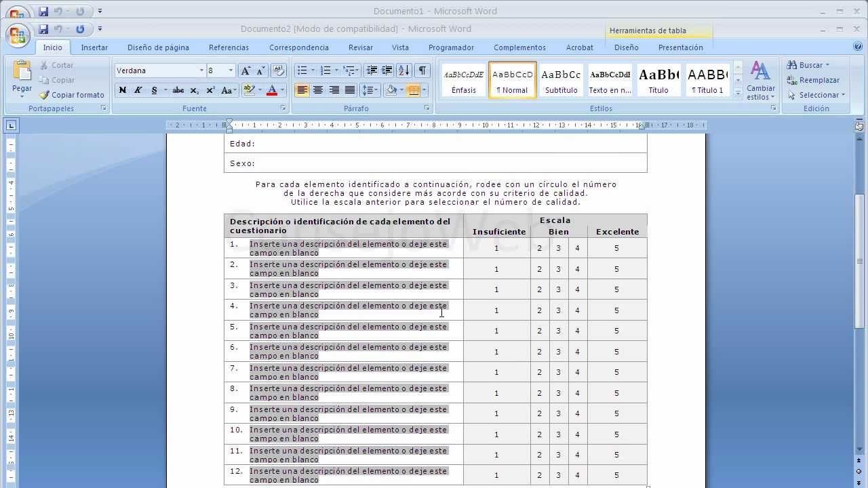Viewport: 868px width, 488px height.
Task: Toggle strikethrough formatting
Action: click(178, 90)
